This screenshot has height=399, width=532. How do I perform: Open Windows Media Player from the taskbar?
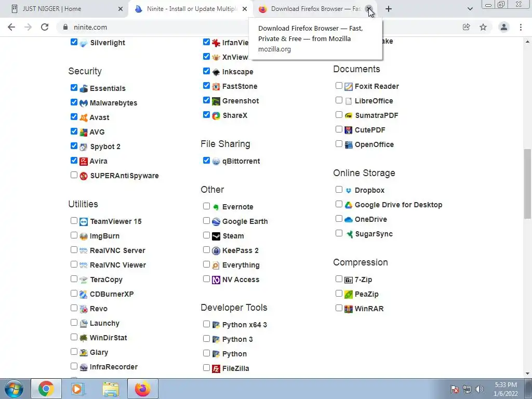(x=78, y=389)
